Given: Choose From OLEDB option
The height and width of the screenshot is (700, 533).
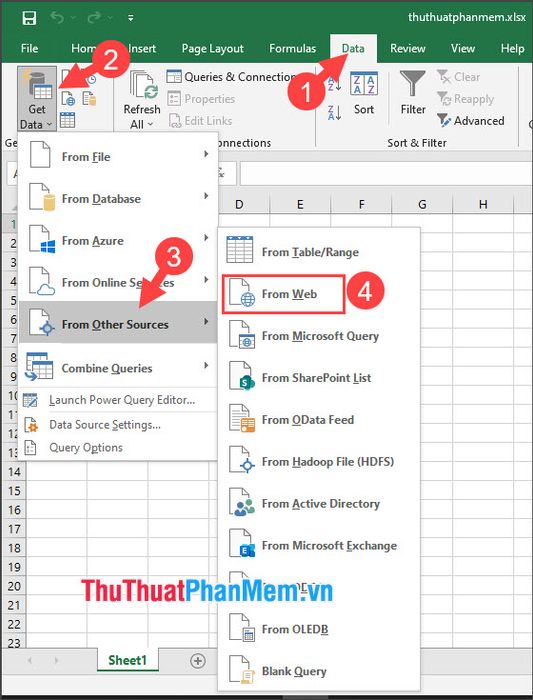Looking at the screenshot, I should tap(319, 629).
